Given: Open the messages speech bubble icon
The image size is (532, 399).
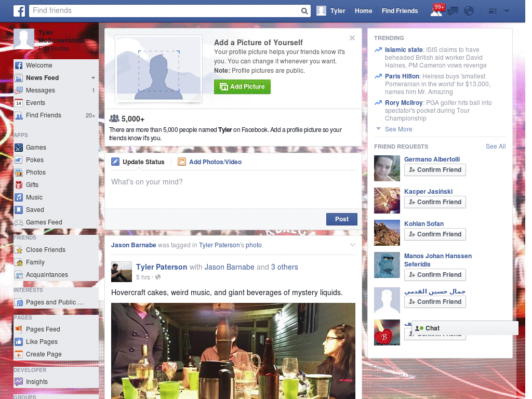Looking at the screenshot, I should click(x=453, y=11).
